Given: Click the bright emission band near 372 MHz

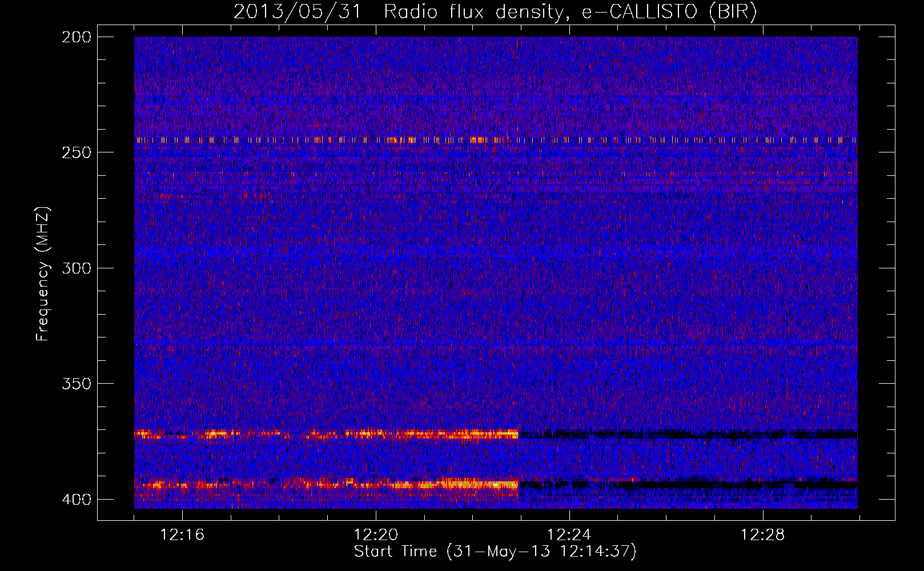Looking at the screenshot, I should click(326, 434).
